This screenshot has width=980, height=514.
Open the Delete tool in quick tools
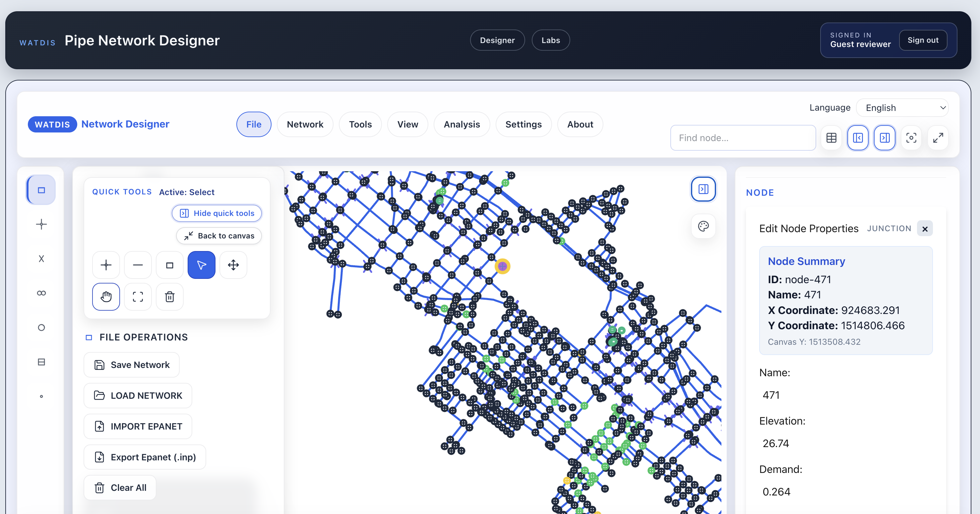coord(170,297)
